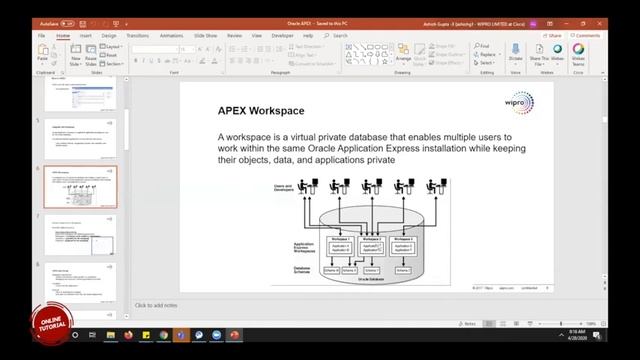Click the Quick Styles button

tap(419, 54)
